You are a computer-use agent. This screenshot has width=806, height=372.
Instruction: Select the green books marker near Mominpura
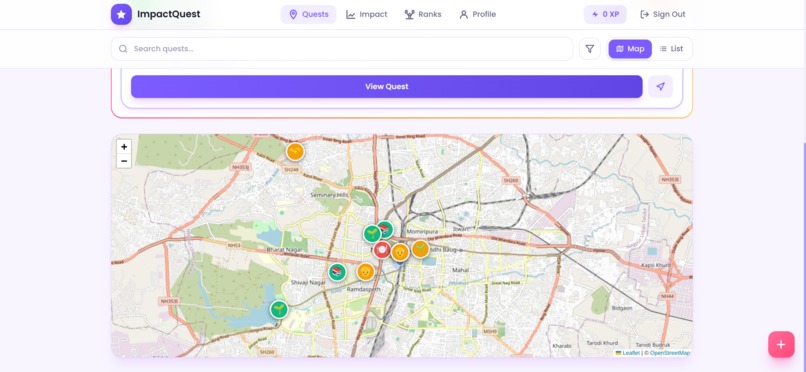click(x=386, y=229)
